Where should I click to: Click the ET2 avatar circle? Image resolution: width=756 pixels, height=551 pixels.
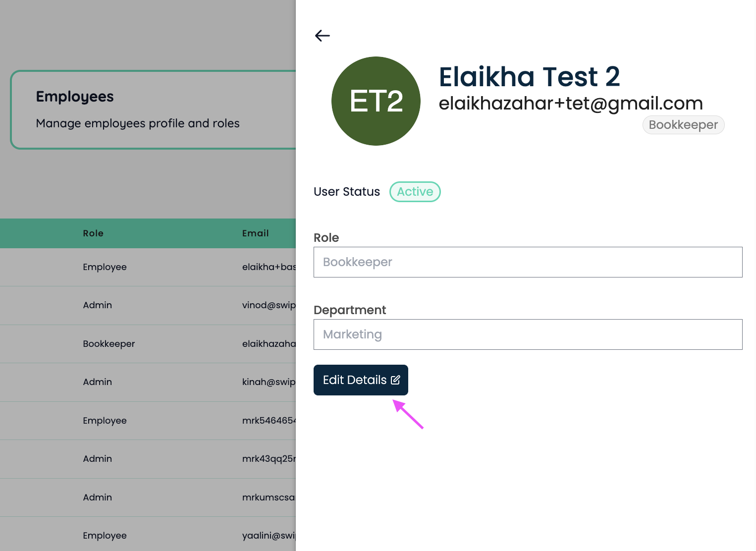click(x=376, y=101)
